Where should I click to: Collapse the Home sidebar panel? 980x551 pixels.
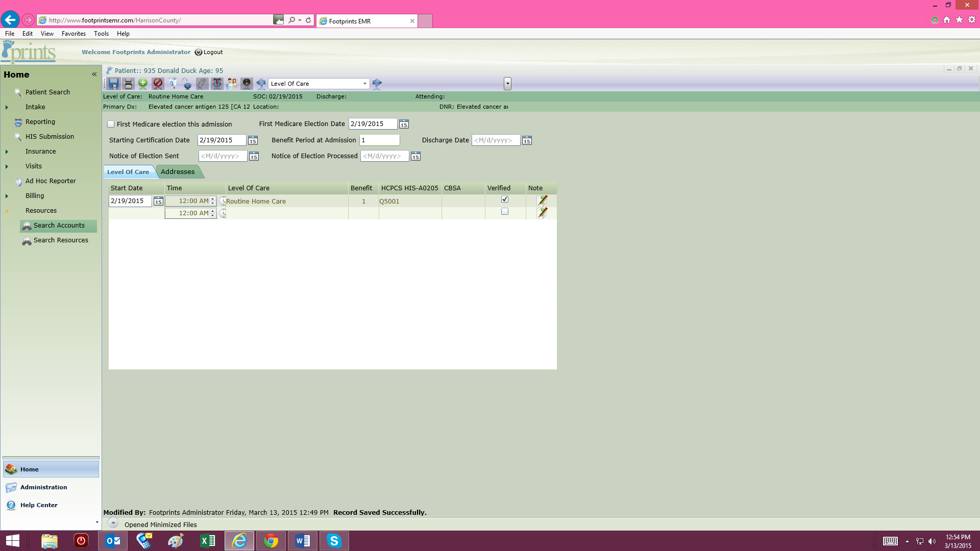94,74
